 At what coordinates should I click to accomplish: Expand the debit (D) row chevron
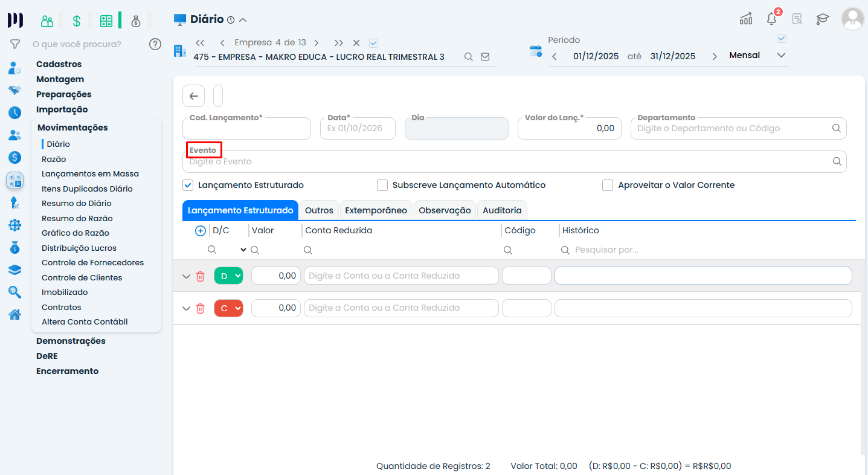[x=186, y=276]
